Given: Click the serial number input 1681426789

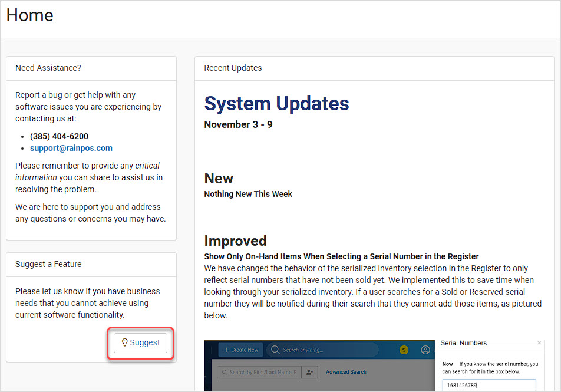Looking at the screenshot, I should [x=489, y=385].
